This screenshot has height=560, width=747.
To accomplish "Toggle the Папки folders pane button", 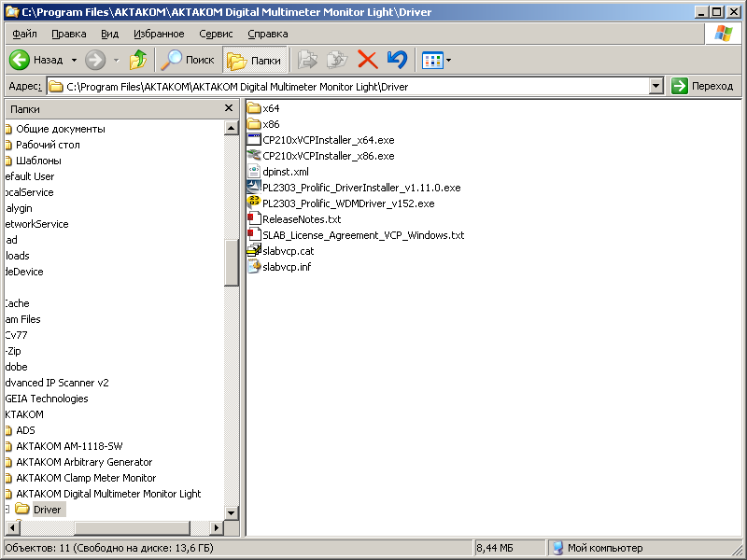I will tap(254, 60).
